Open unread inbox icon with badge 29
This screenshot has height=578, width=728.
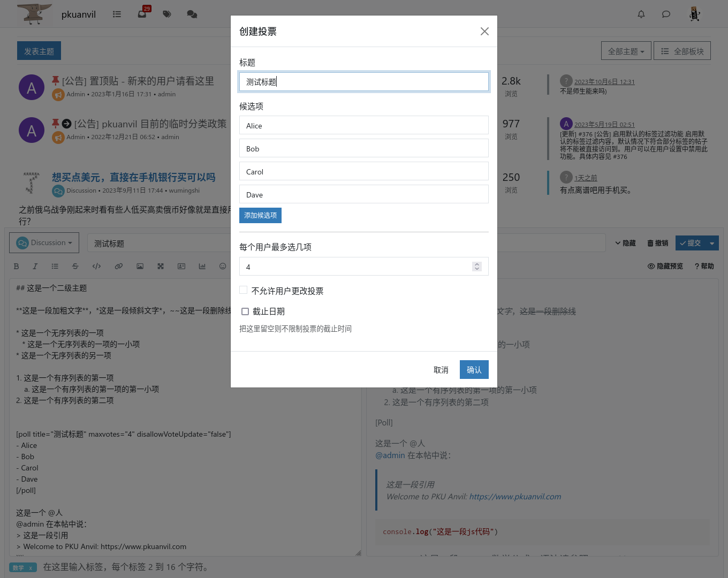click(x=142, y=13)
